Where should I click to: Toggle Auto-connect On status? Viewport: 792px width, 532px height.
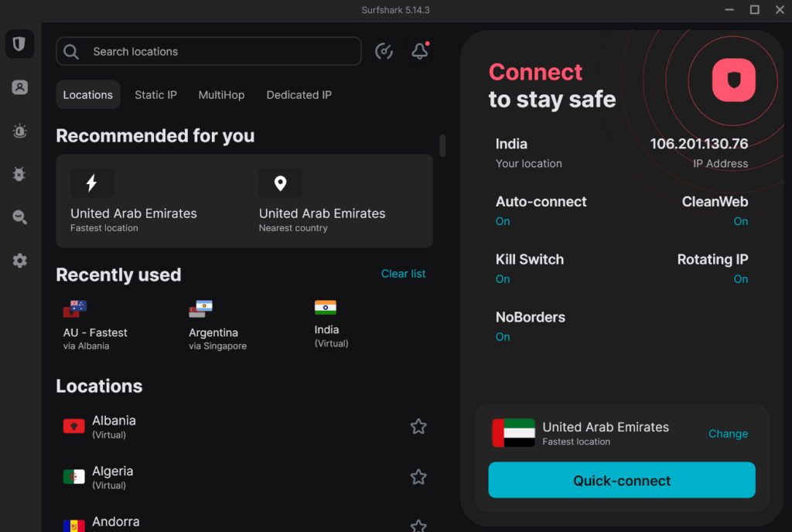coord(503,222)
